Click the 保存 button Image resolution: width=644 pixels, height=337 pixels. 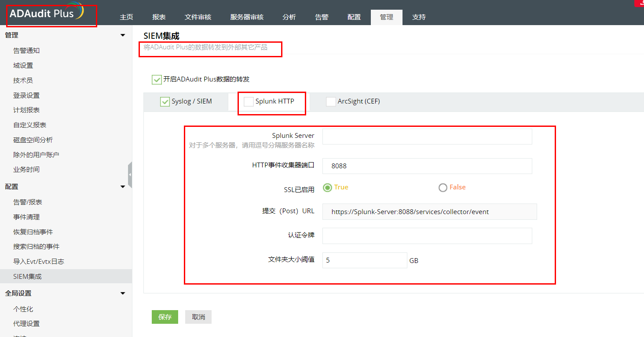tap(165, 317)
